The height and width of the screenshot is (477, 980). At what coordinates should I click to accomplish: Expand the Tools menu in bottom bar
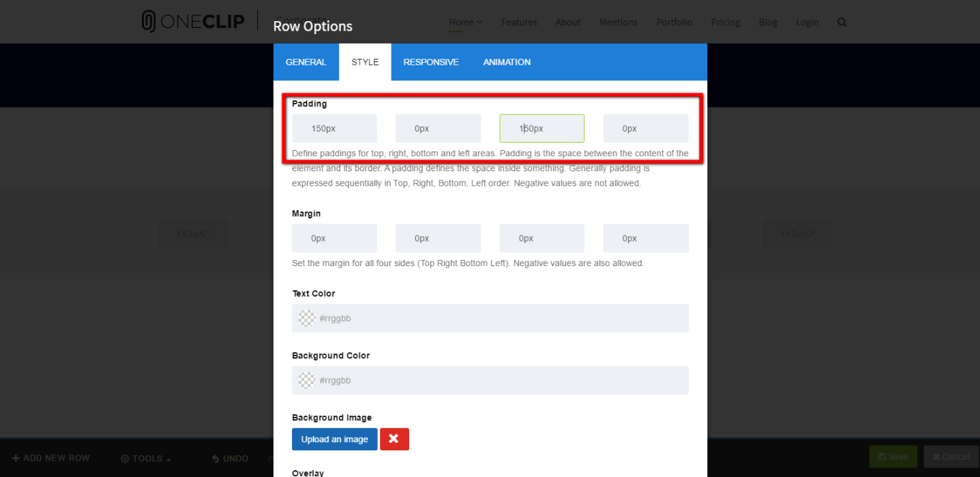(x=146, y=458)
